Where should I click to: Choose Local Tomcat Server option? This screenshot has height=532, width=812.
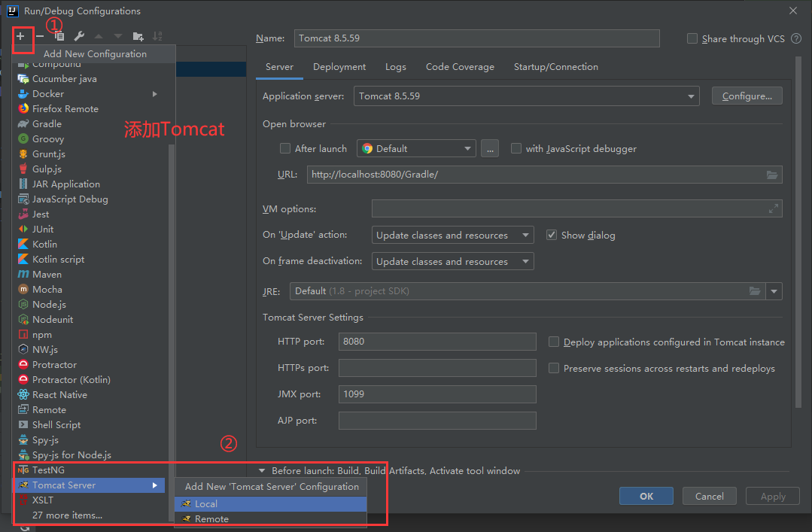point(271,504)
